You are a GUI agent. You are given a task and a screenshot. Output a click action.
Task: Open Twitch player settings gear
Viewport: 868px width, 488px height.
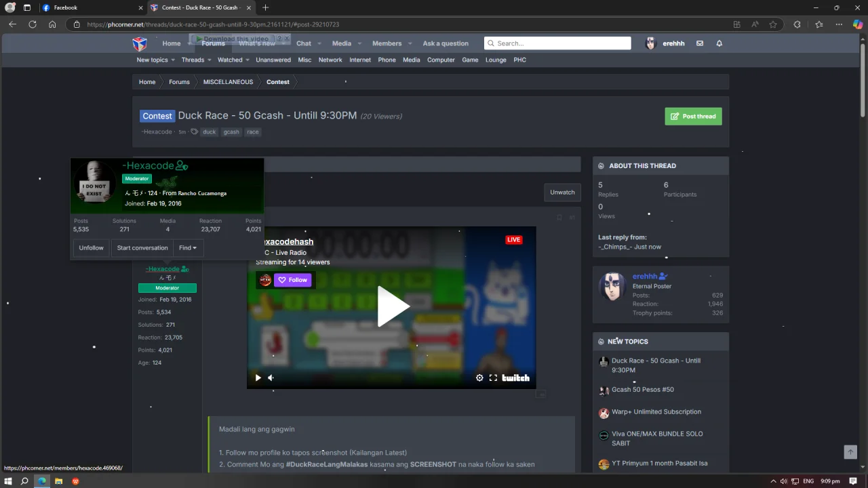(479, 378)
